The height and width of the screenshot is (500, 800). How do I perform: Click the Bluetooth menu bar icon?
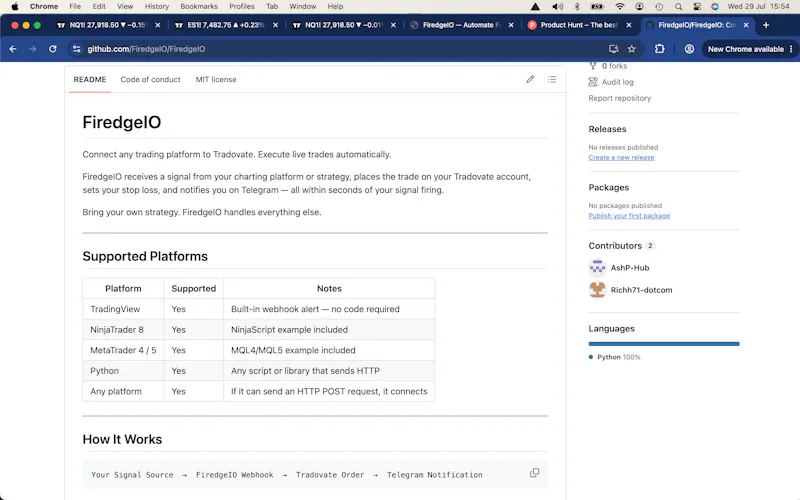pos(578,7)
